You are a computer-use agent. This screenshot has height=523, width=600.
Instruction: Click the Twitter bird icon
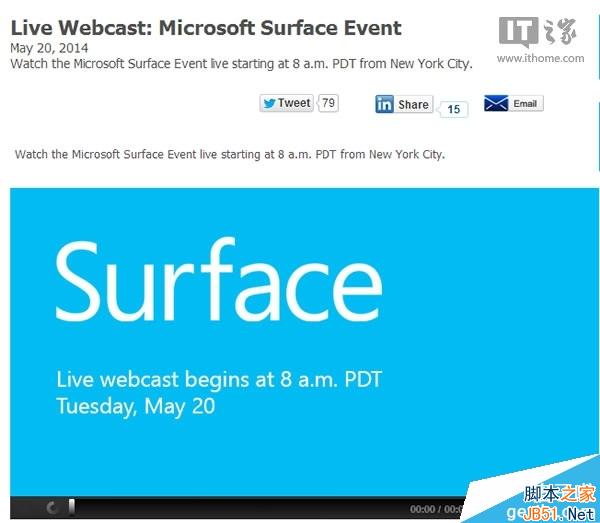point(269,103)
